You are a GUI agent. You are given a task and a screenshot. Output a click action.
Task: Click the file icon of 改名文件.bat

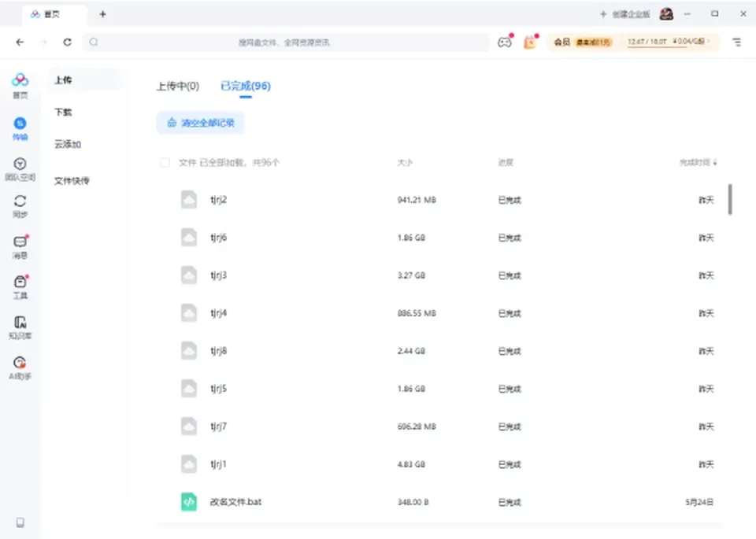pyautogui.click(x=188, y=502)
